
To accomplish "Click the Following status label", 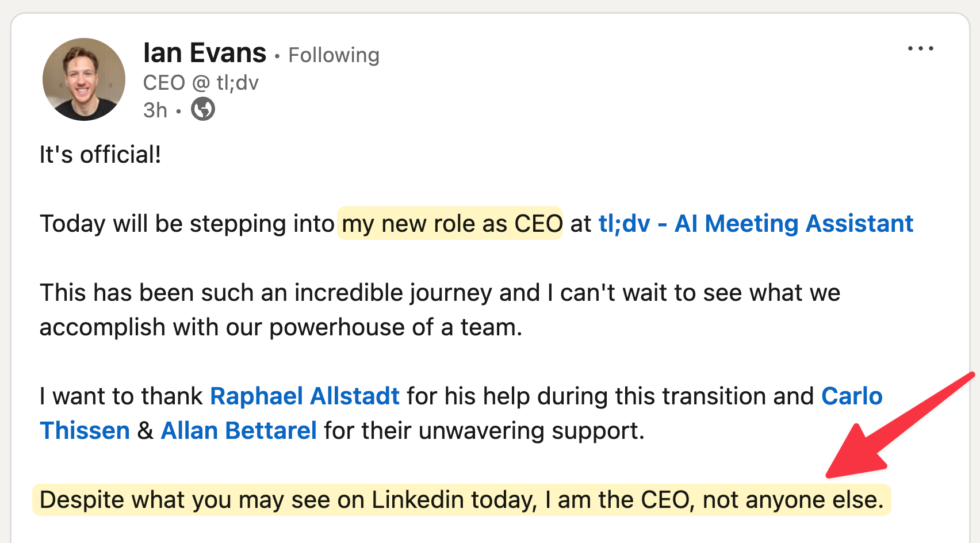I will tap(334, 55).
